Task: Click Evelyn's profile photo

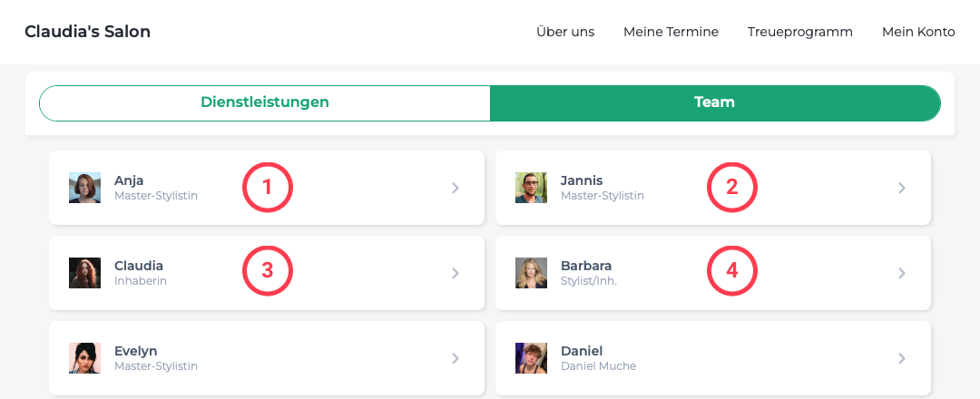Action: pos(84,358)
